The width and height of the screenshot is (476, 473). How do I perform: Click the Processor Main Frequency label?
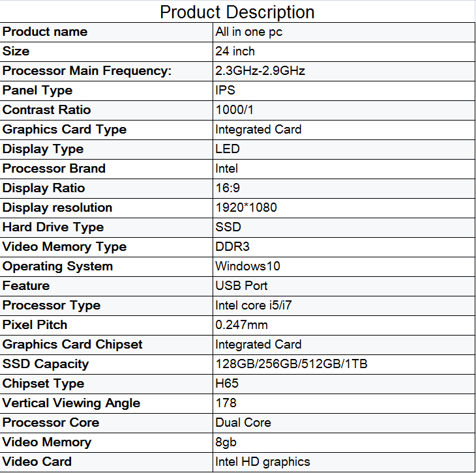pos(87,71)
